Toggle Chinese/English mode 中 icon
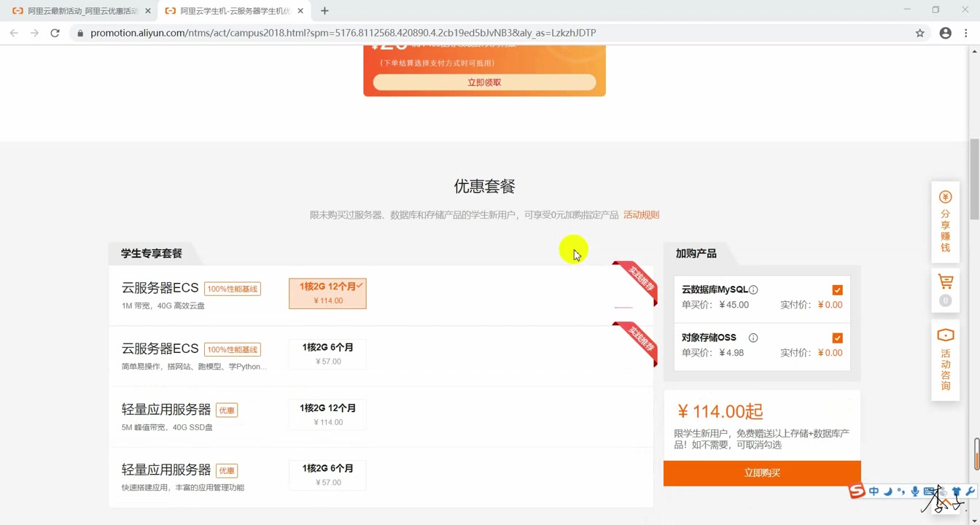This screenshot has height=525, width=980. (x=874, y=491)
